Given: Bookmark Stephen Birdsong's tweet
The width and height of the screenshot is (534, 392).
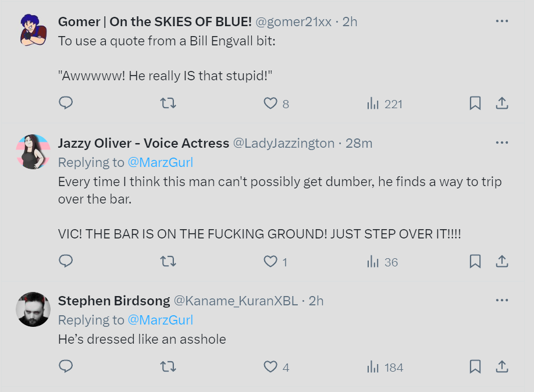Looking at the screenshot, I should (x=475, y=367).
